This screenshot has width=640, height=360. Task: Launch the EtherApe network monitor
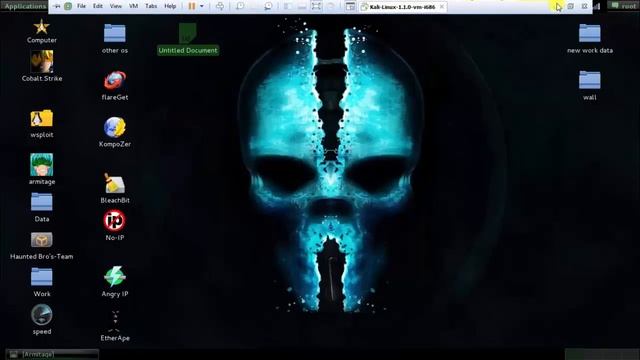click(x=115, y=322)
